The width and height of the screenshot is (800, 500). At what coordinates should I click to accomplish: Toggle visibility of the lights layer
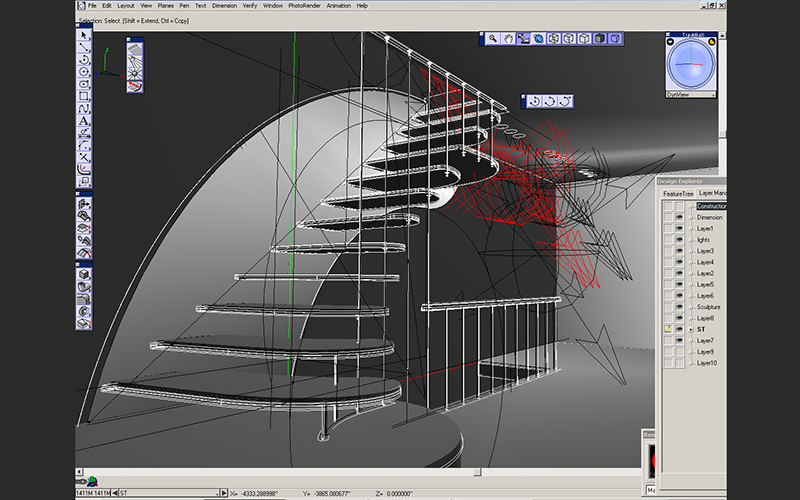point(680,240)
